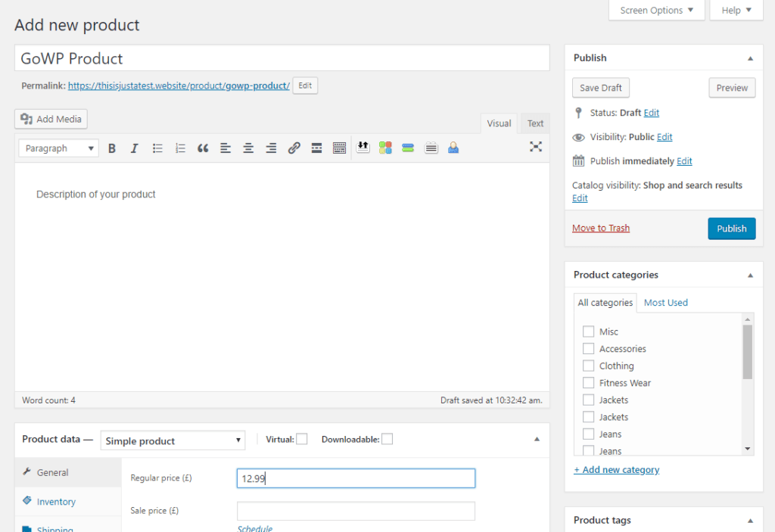Open the General product data tab
Image resolution: width=775 pixels, height=532 pixels.
68,472
